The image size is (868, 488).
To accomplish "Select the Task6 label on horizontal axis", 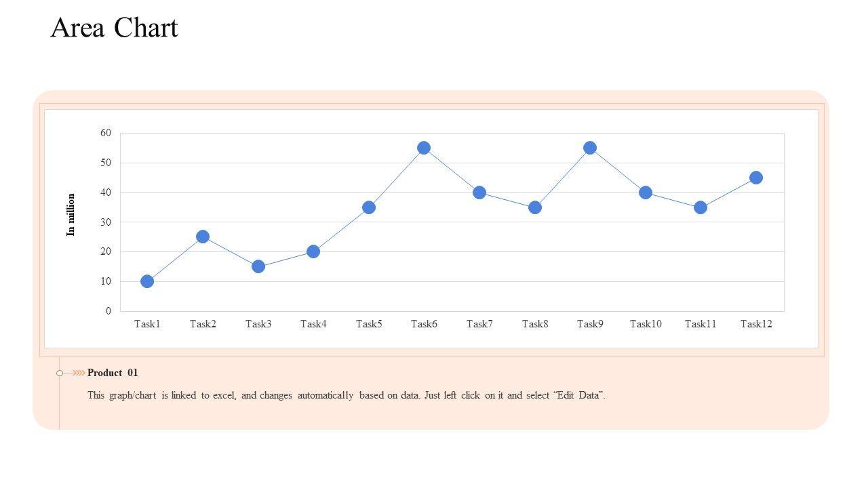I will (424, 324).
